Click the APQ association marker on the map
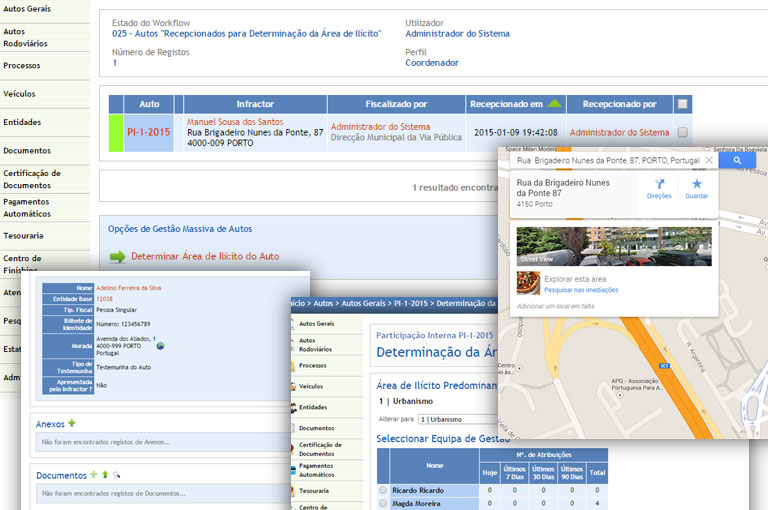768x510 pixels. point(620,394)
